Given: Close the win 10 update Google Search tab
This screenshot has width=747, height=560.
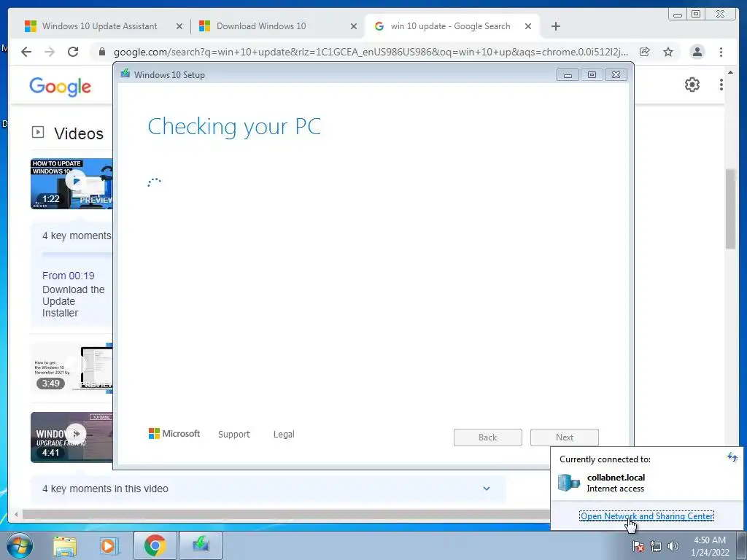Looking at the screenshot, I should tap(528, 27).
